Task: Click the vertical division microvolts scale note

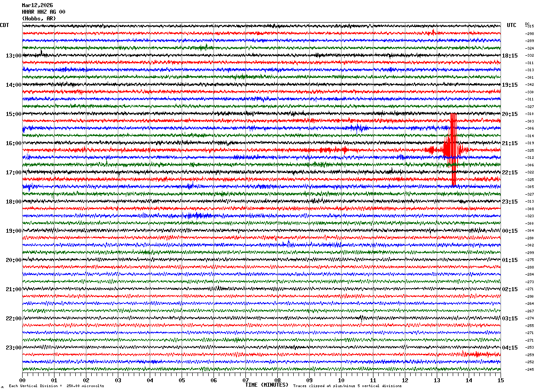Action: [x=56, y=386]
